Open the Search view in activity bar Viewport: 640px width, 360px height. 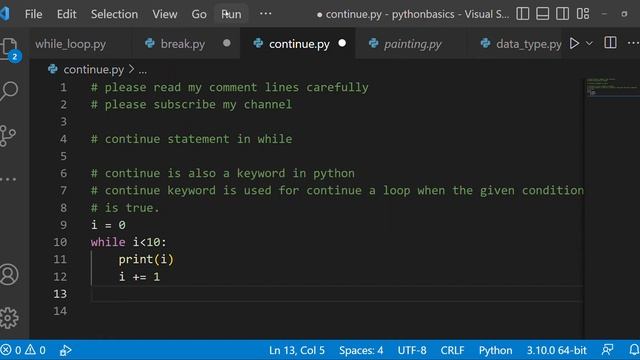click(x=9, y=91)
